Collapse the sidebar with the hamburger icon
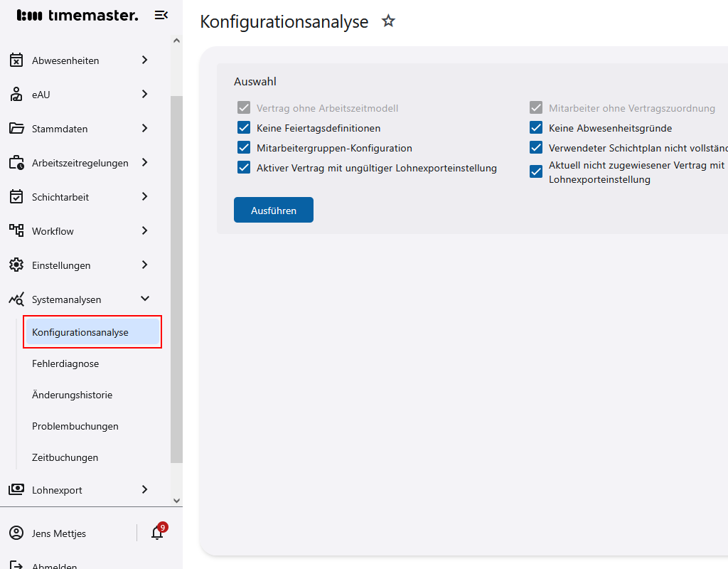 point(161,14)
